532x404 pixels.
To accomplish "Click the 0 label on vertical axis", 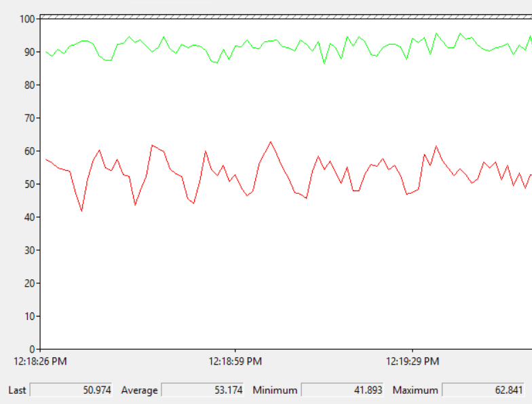I will (x=33, y=349).
